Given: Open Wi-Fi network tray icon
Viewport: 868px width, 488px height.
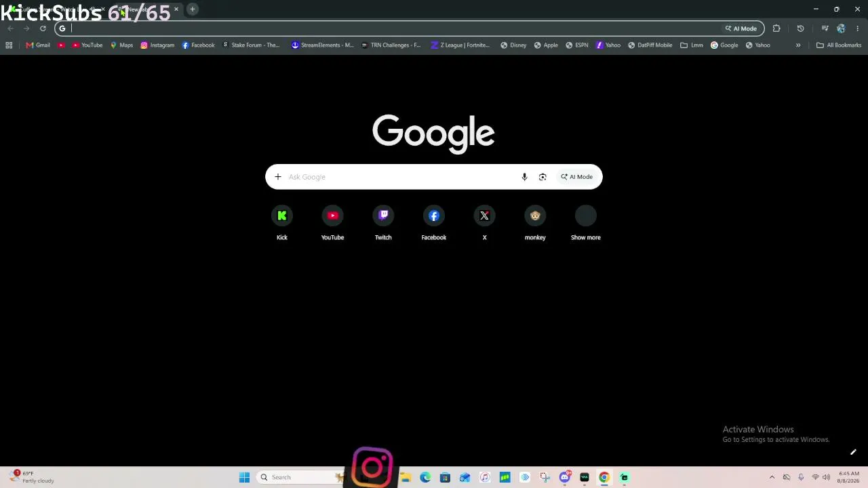Looking at the screenshot, I should pos(815,477).
